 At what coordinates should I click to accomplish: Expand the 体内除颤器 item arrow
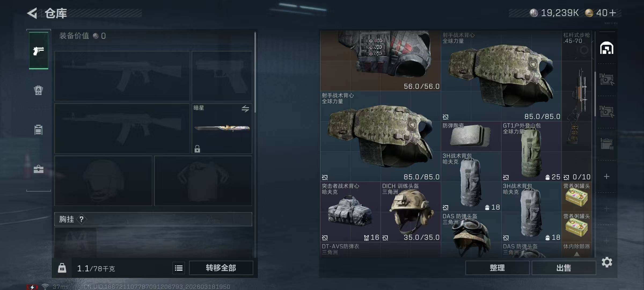(577, 254)
